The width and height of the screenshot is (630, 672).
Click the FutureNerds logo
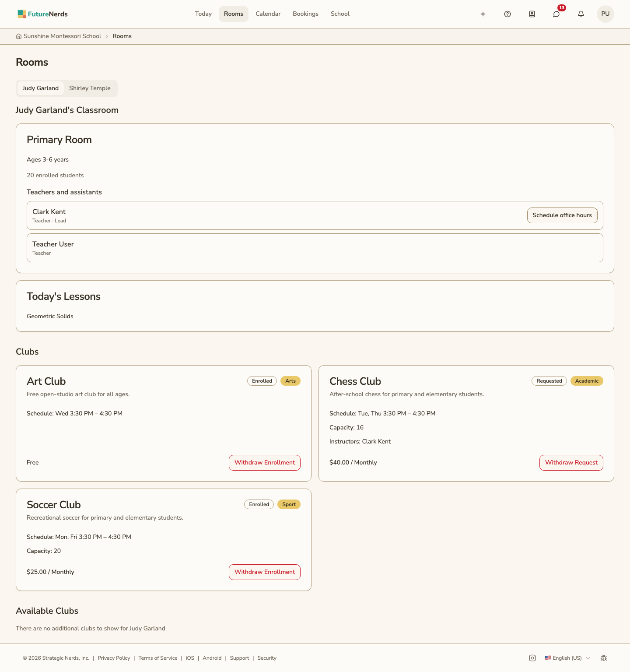[x=42, y=14]
